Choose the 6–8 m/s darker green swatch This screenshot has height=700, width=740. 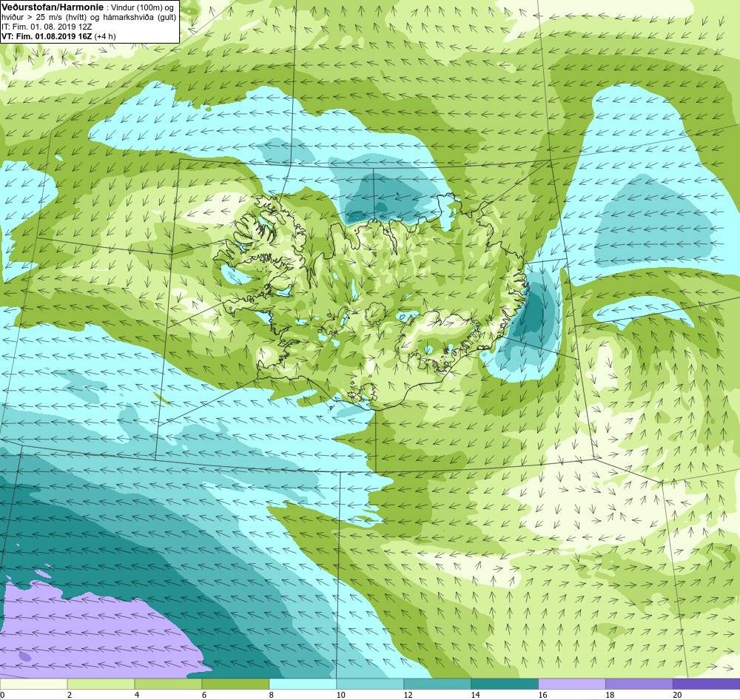click(x=235, y=684)
